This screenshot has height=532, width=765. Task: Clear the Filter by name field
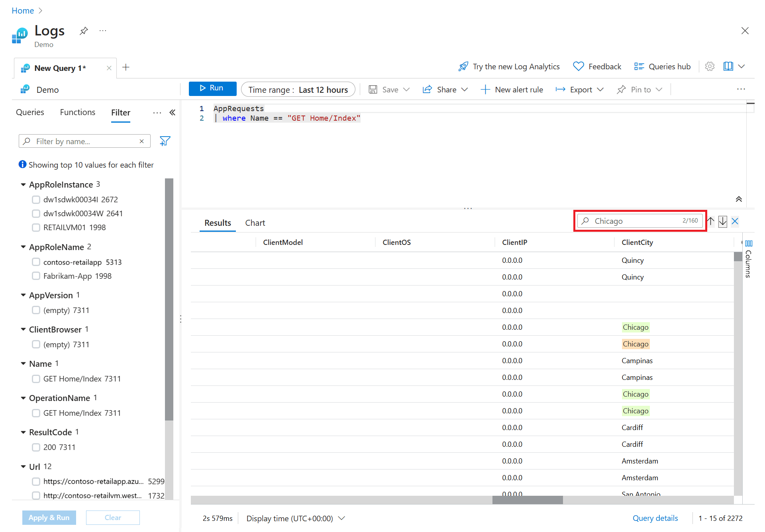pos(141,141)
